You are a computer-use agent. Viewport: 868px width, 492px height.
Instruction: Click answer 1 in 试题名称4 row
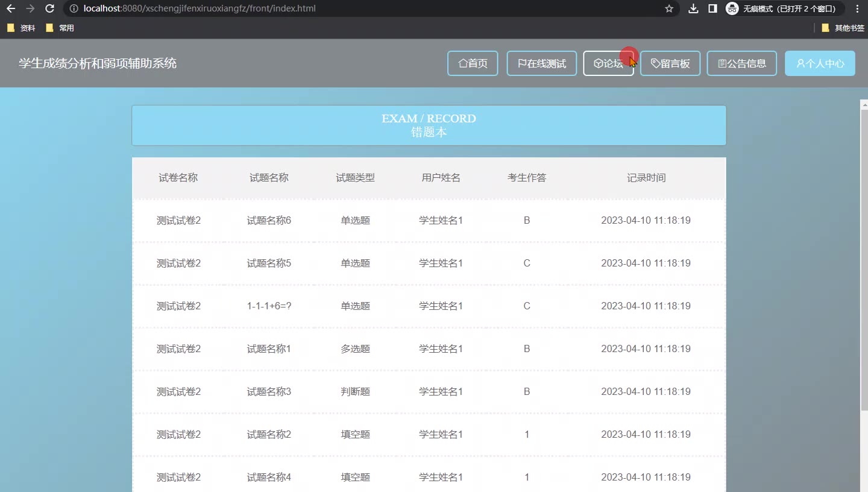527,478
